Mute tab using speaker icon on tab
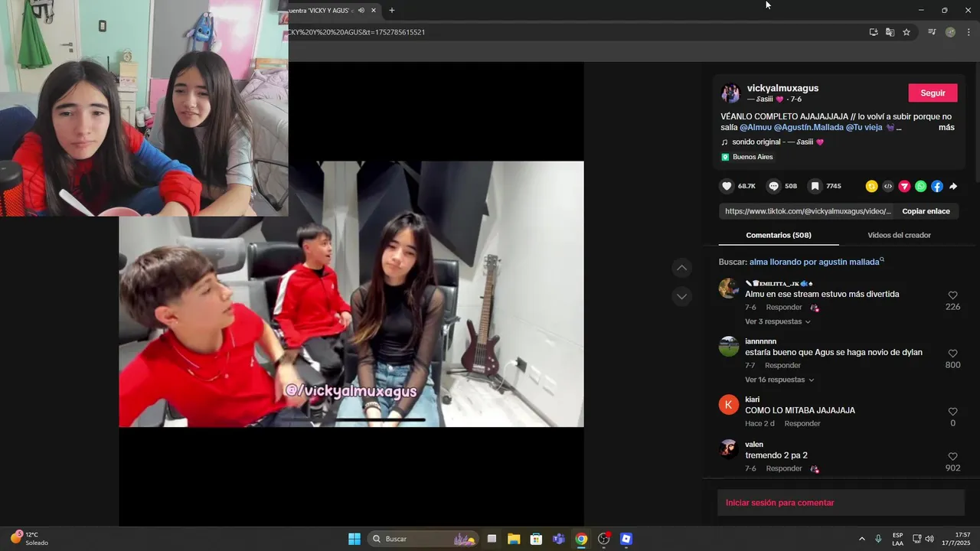 [361, 11]
